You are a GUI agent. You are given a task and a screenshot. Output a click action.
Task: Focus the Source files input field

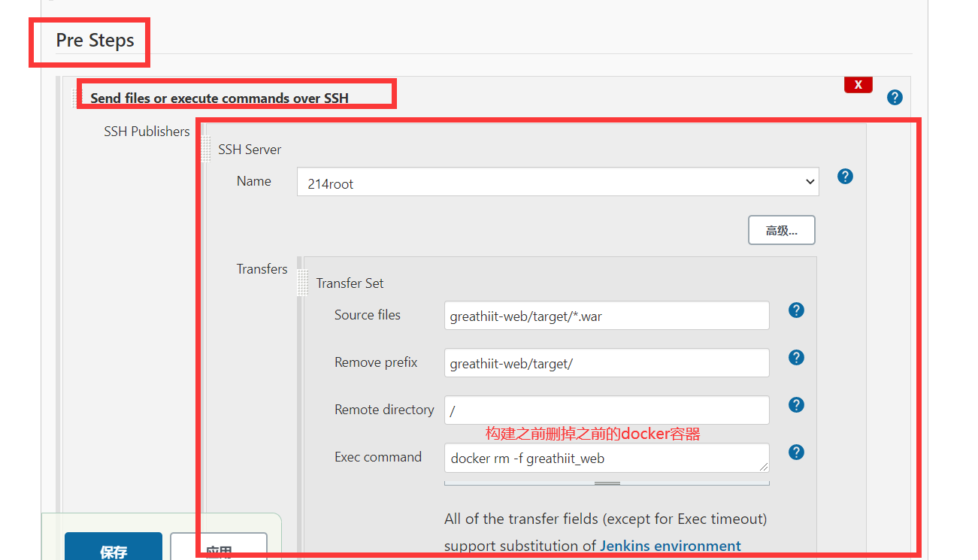coord(607,316)
